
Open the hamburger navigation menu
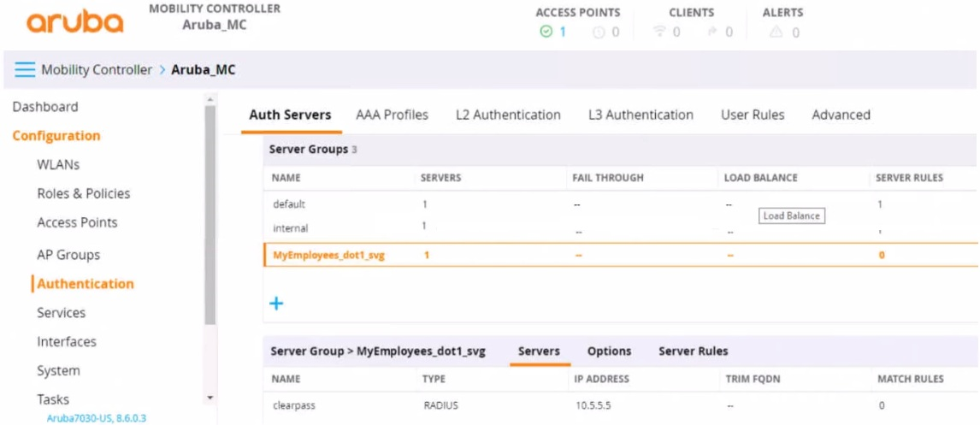point(25,70)
